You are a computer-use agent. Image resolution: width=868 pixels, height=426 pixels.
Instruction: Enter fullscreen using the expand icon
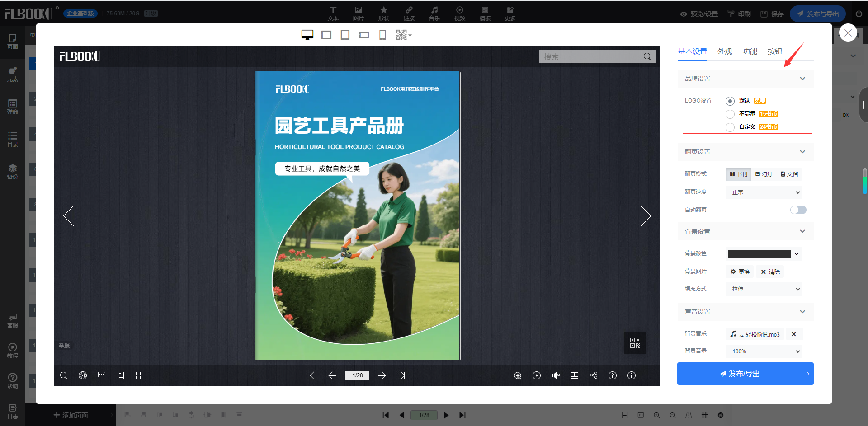651,375
